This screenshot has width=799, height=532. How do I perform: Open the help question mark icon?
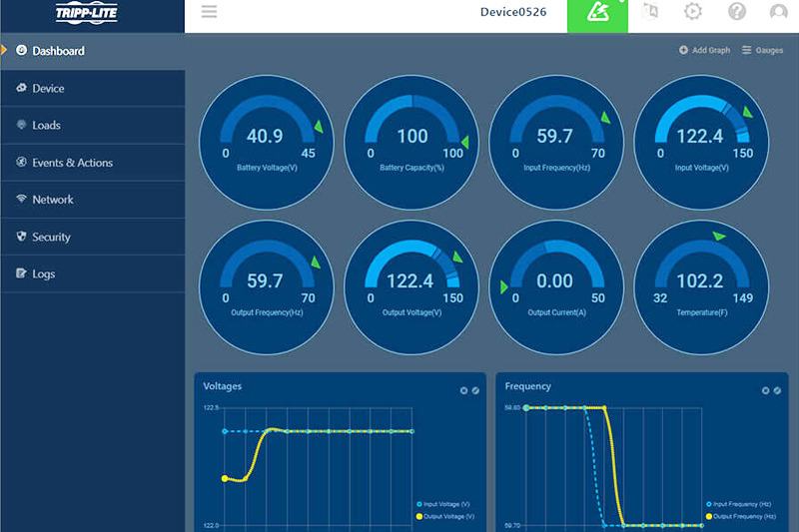[x=737, y=12]
